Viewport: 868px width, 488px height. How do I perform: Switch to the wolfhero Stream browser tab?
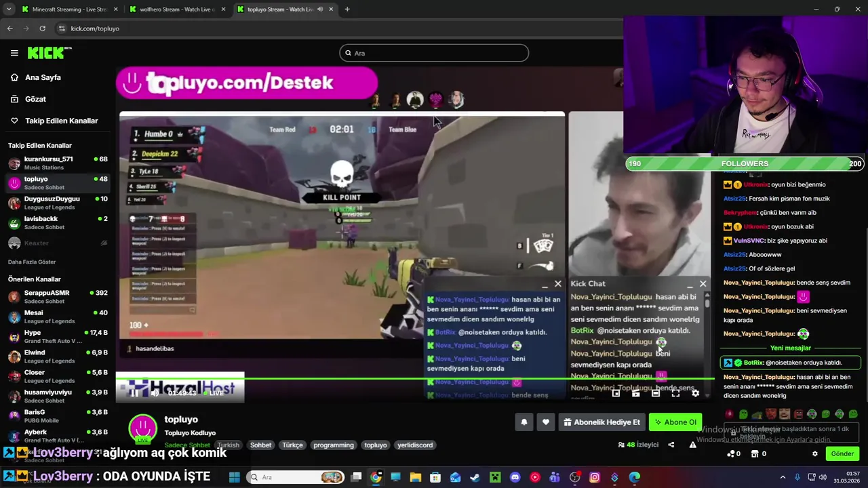point(176,9)
